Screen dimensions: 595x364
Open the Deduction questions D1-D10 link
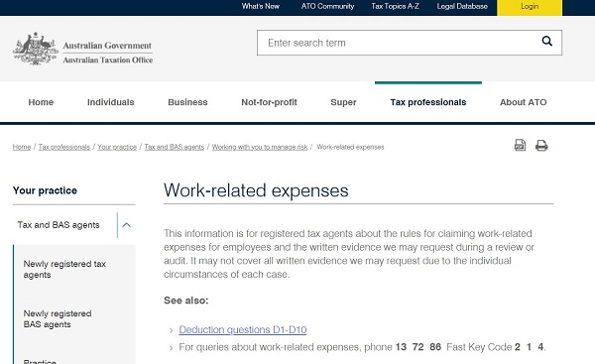(x=243, y=330)
